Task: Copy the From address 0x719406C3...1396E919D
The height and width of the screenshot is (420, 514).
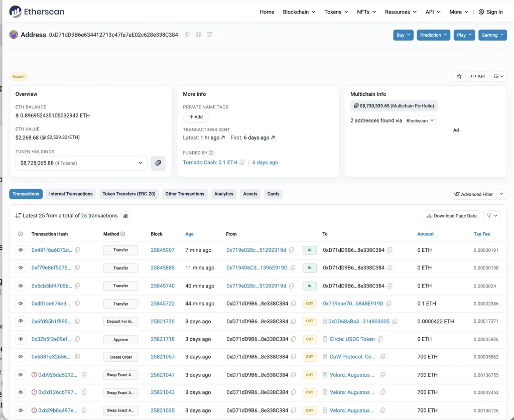Action: (x=293, y=267)
